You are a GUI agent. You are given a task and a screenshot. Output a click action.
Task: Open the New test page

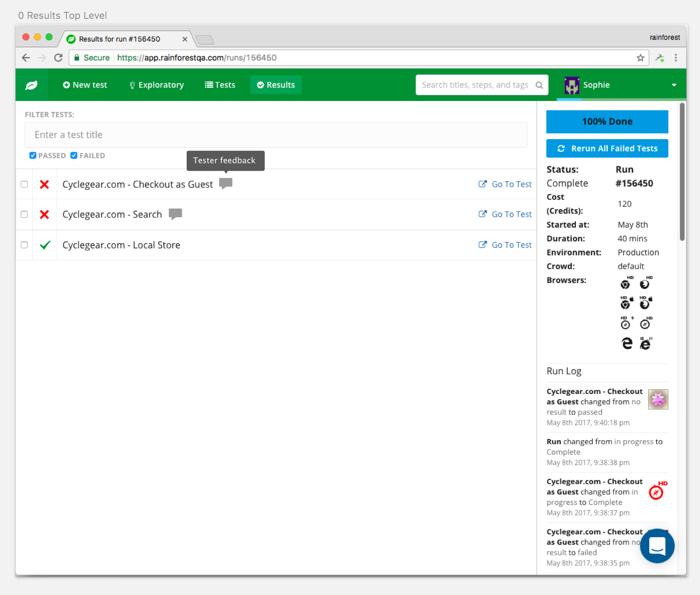85,85
